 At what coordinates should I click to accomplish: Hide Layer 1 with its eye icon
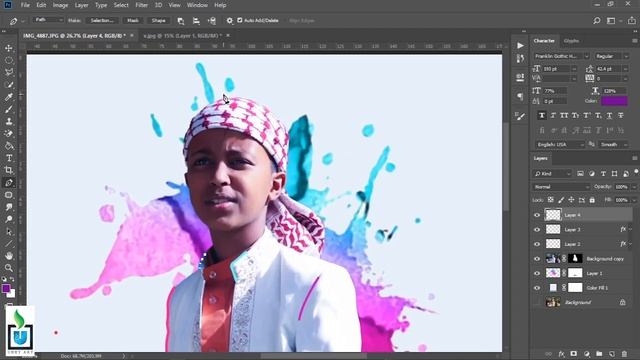(x=537, y=273)
